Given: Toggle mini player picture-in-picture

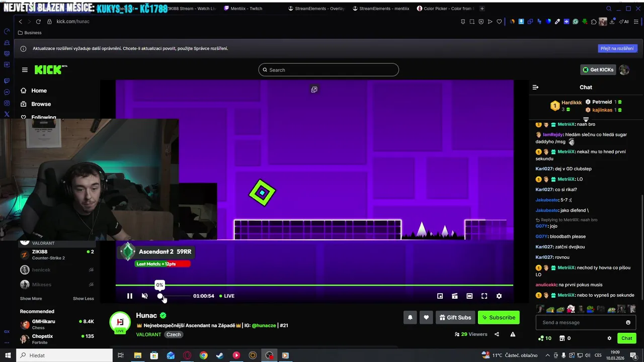Looking at the screenshot, I should [x=440, y=296].
